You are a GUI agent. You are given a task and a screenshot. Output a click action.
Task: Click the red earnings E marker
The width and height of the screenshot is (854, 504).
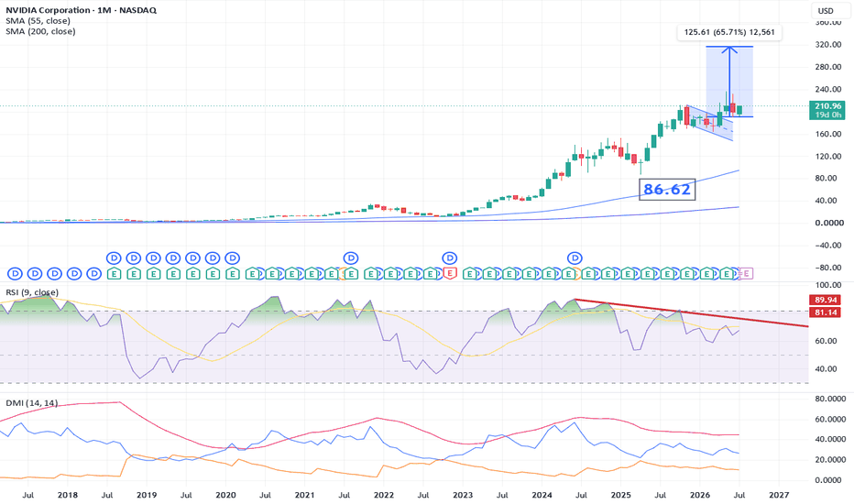[x=449, y=273]
